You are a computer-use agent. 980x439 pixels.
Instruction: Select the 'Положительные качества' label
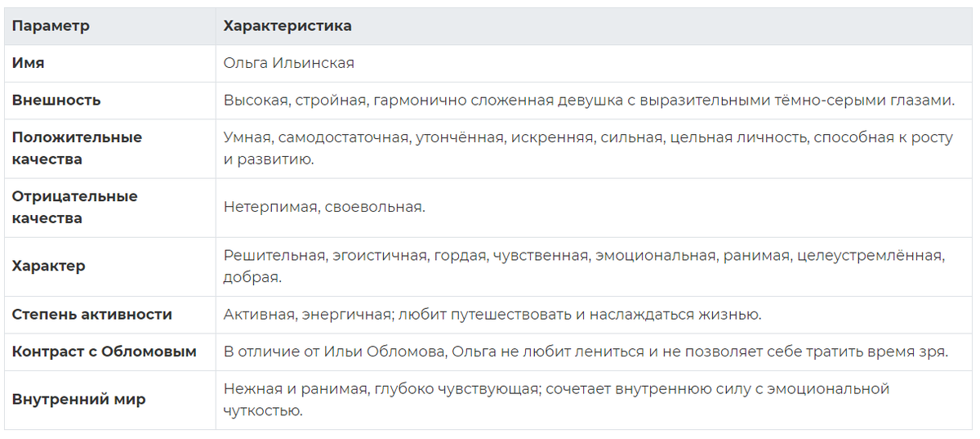pyautogui.click(x=77, y=149)
